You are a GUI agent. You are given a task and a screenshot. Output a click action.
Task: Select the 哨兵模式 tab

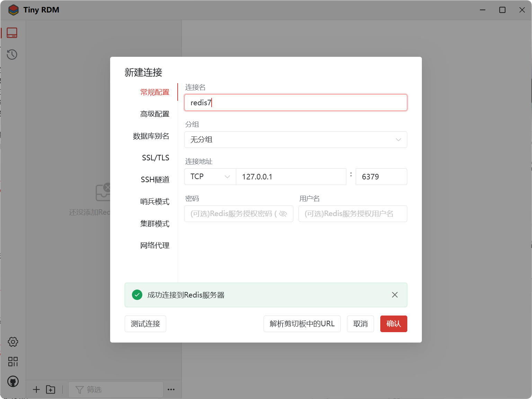(155, 202)
